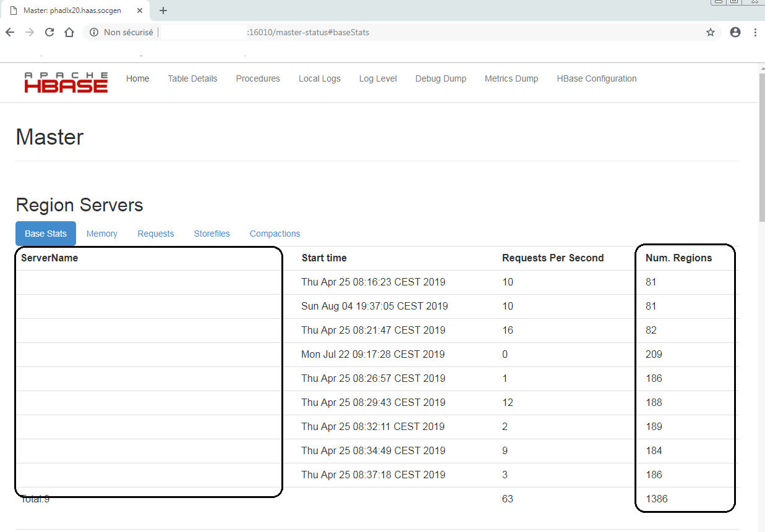This screenshot has height=532, width=765.
Task: Reload the page
Action: (x=49, y=32)
